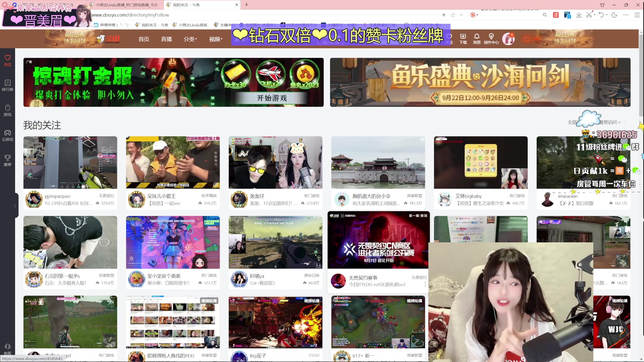Open 果小果是个弟弟 stream thumbnail
This screenshot has width=644, height=362.
[x=173, y=242]
